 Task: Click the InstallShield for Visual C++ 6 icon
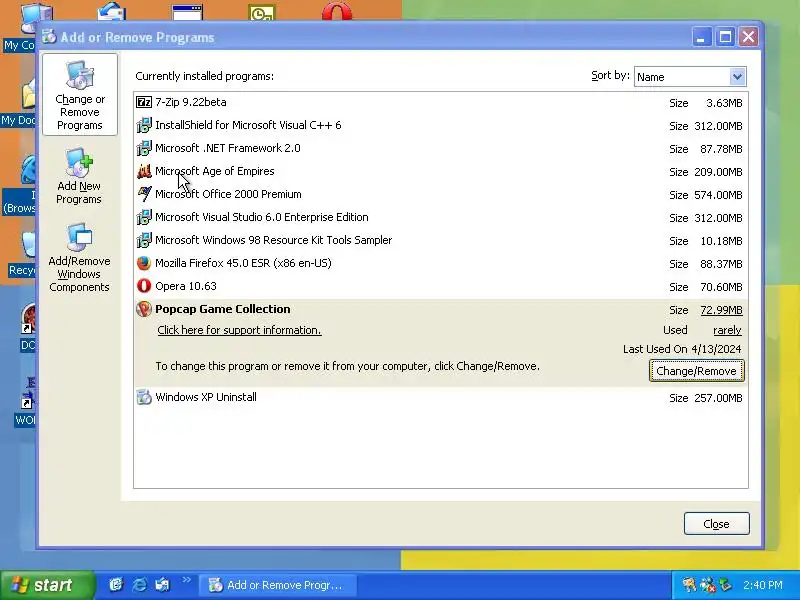pos(144,125)
